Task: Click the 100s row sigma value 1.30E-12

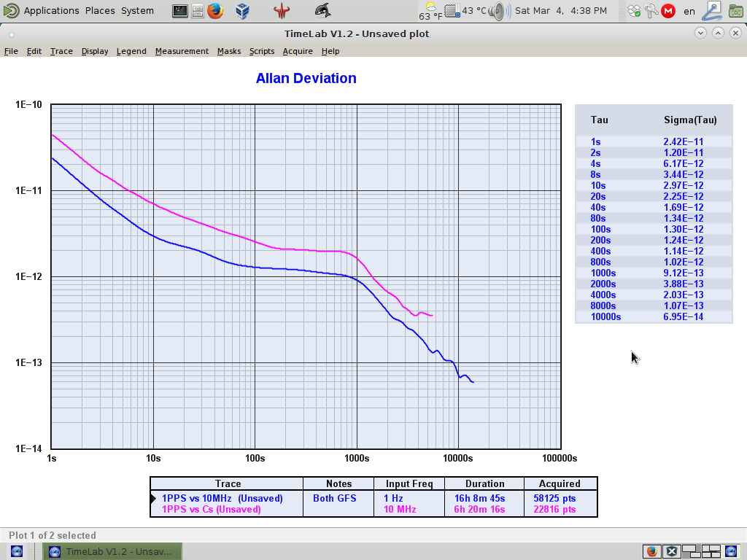Action: tap(683, 229)
